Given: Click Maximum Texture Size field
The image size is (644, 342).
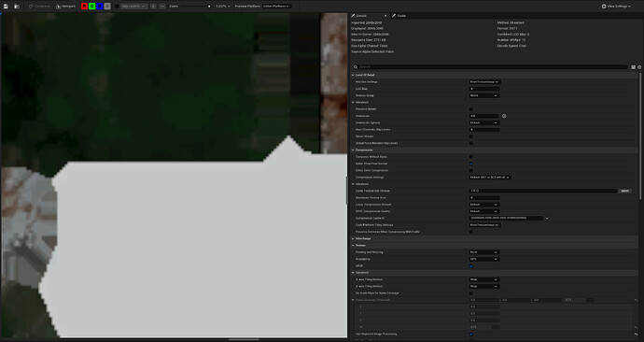Looking at the screenshot, I should click(484, 198).
